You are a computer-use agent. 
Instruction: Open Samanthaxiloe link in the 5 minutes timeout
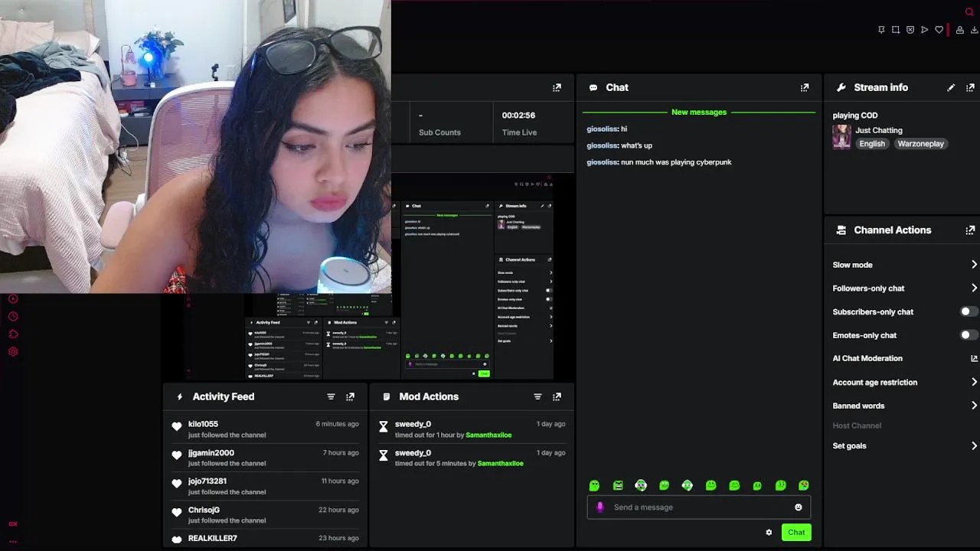(501, 464)
